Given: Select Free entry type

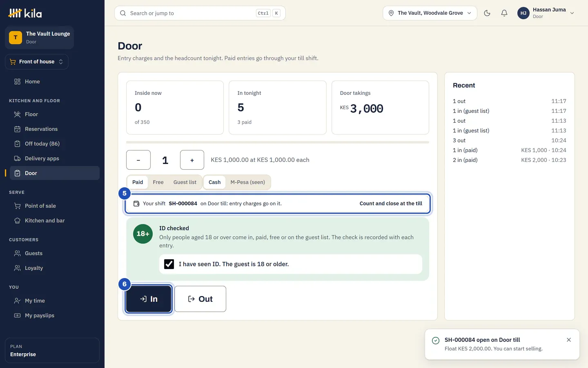Looking at the screenshot, I should point(158,182).
